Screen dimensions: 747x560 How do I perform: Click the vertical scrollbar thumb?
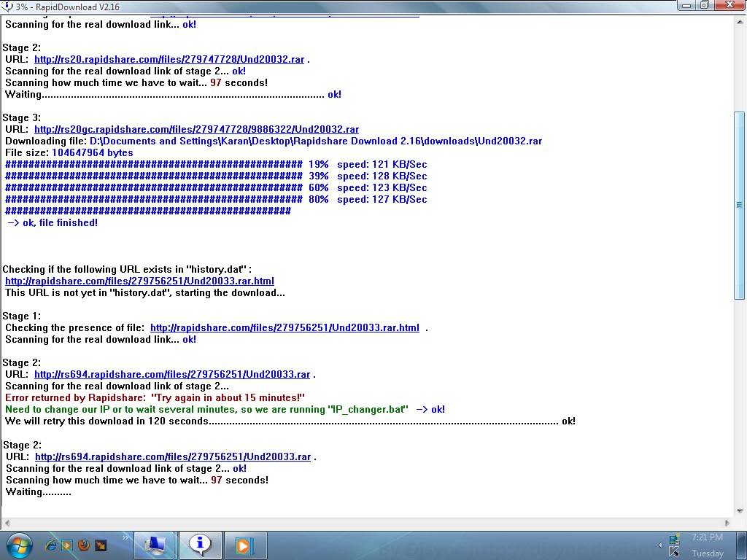740,205
